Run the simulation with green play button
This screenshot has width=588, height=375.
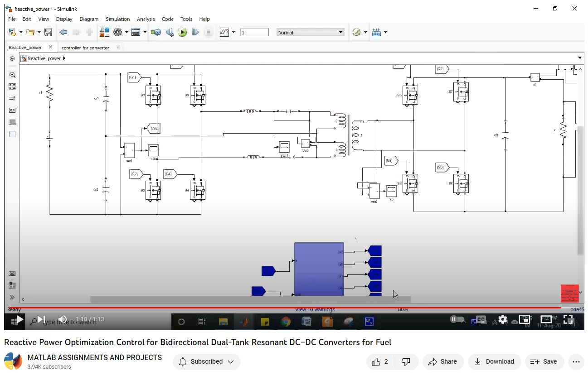(182, 32)
